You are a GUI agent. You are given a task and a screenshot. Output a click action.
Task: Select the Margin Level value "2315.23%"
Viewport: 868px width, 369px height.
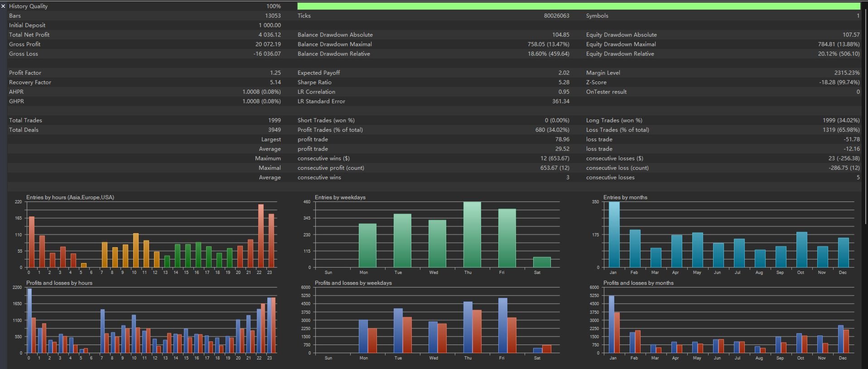point(847,73)
